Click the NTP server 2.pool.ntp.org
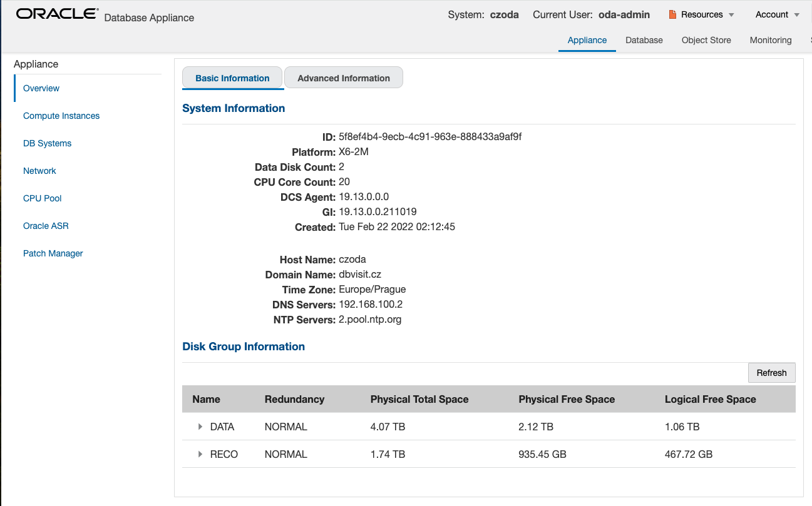Screen dimensions: 812x506 tap(370, 319)
